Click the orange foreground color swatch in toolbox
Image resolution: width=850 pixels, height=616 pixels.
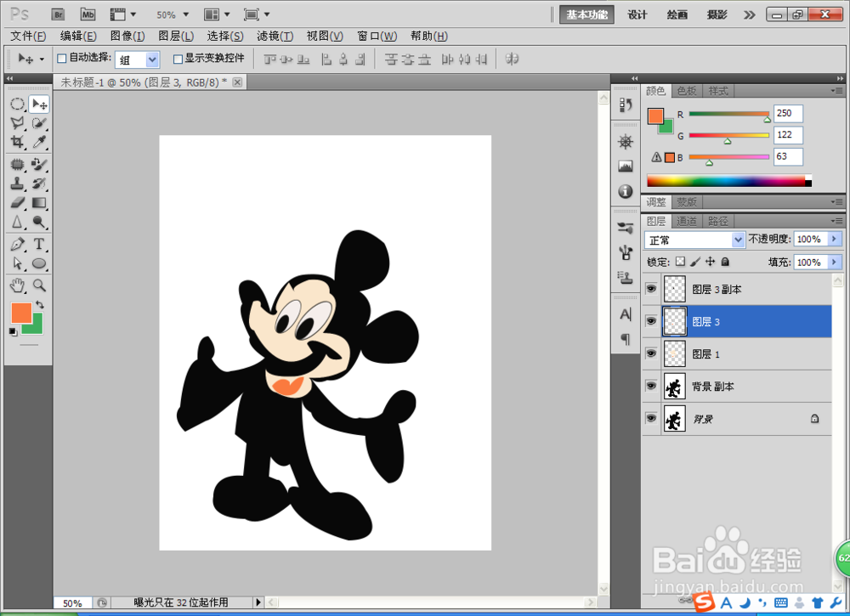[x=20, y=312]
